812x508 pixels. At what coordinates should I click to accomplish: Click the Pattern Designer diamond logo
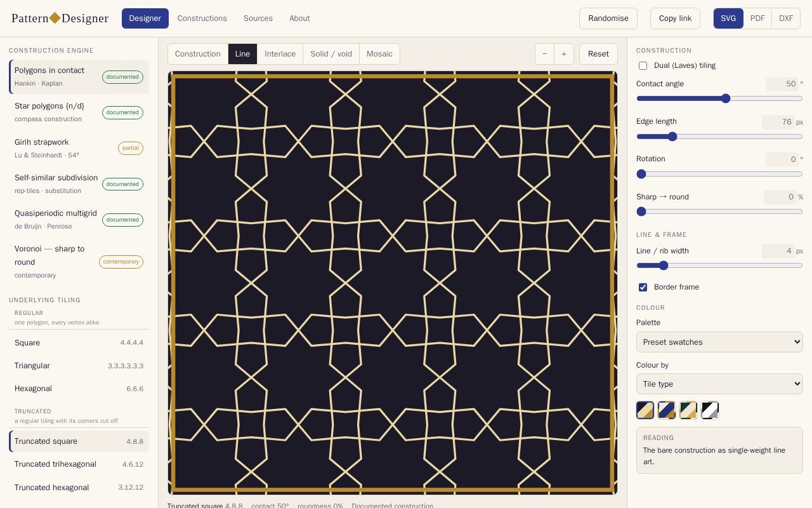click(55, 18)
